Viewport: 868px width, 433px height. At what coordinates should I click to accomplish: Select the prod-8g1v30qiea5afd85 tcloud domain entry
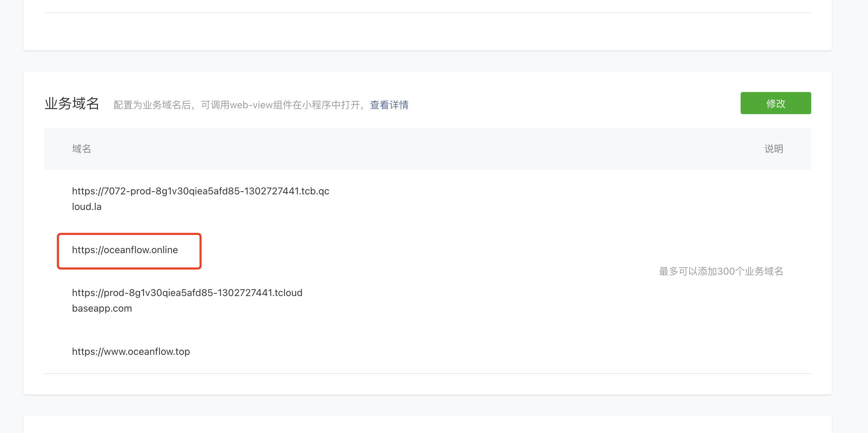(187, 293)
